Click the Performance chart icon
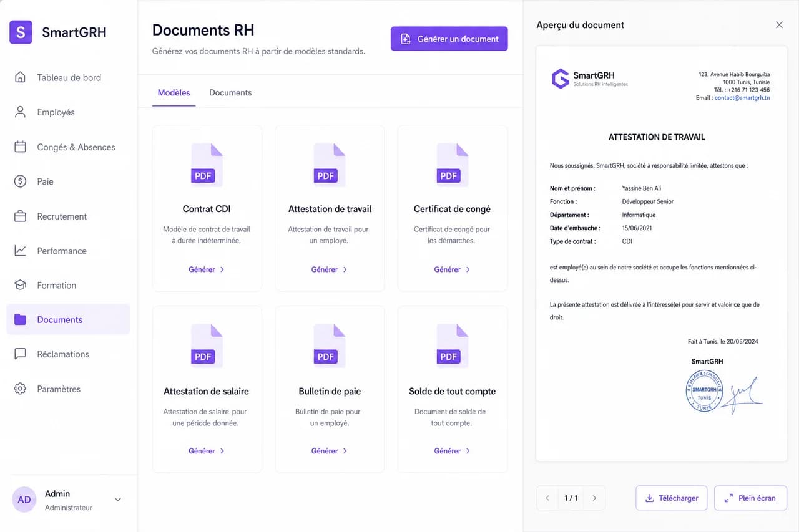The height and width of the screenshot is (532, 799). click(20, 251)
